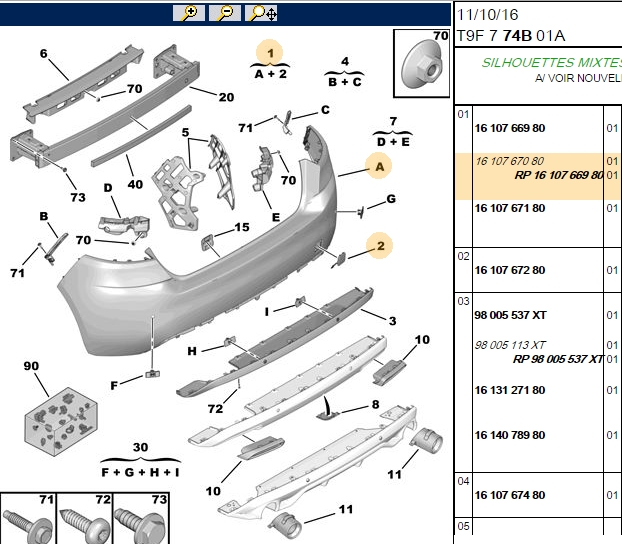This screenshot has height=544, width=622.
Task: Click callout letter H in the diagram
Action: 192,351
